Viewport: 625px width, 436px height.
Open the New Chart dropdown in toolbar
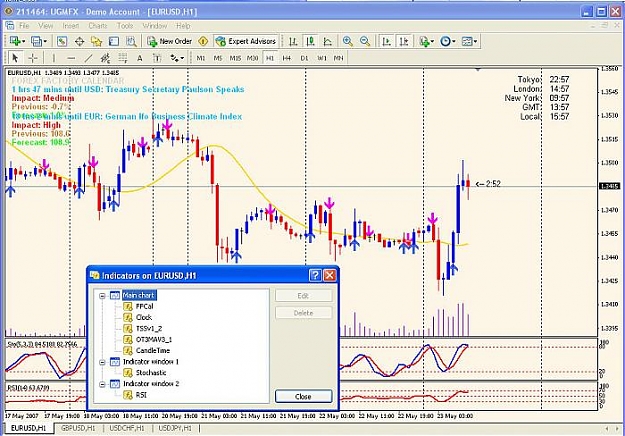(x=17, y=41)
